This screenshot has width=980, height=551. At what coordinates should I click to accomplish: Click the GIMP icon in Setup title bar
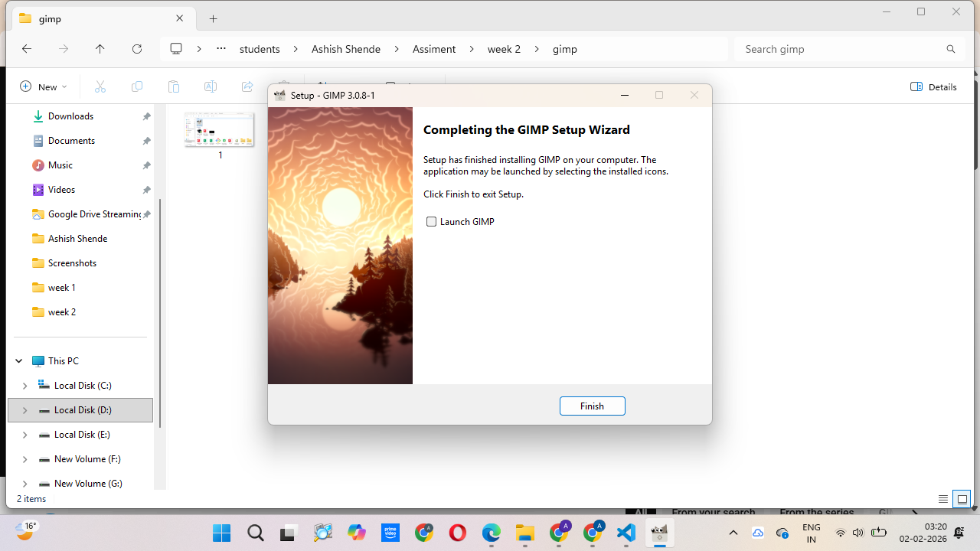[x=279, y=96]
